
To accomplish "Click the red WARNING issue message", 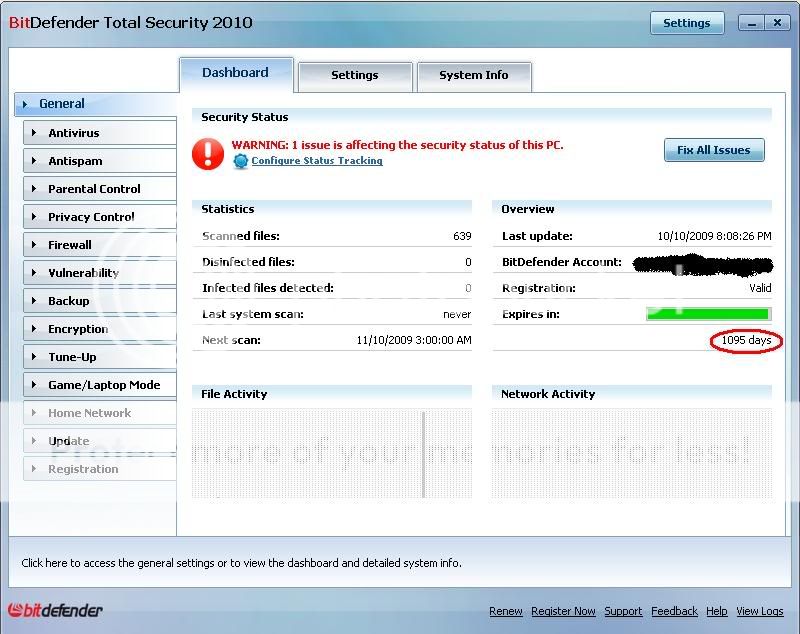I will [397, 145].
